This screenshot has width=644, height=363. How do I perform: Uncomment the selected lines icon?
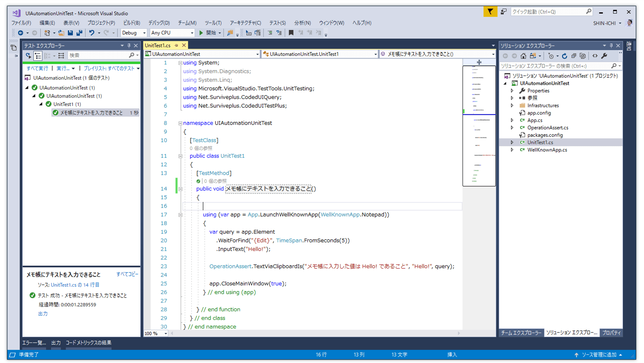(279, 33)
